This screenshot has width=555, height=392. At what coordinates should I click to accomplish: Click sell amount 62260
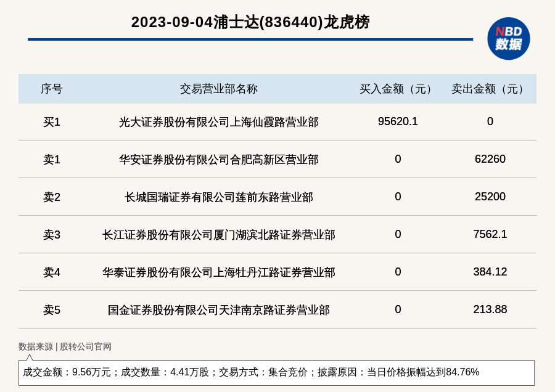coord(490,159)
